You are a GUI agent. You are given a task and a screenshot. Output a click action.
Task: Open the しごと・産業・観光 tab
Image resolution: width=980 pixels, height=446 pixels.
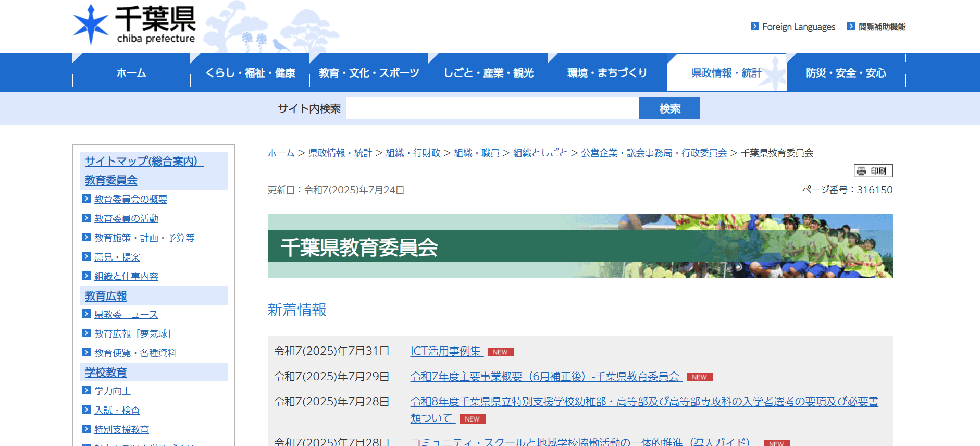tap(488, 72)
